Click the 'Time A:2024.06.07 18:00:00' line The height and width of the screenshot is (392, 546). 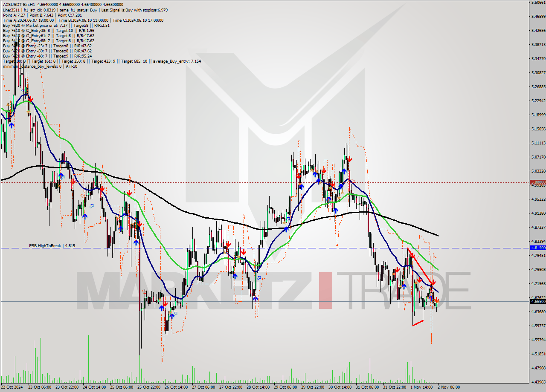tap(28, 20)
